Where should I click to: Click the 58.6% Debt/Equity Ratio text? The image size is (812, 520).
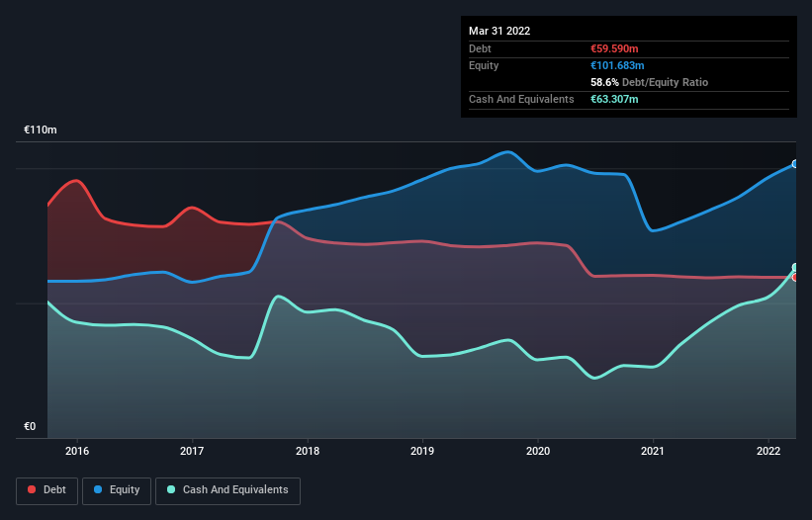click(x=650, y=82)
